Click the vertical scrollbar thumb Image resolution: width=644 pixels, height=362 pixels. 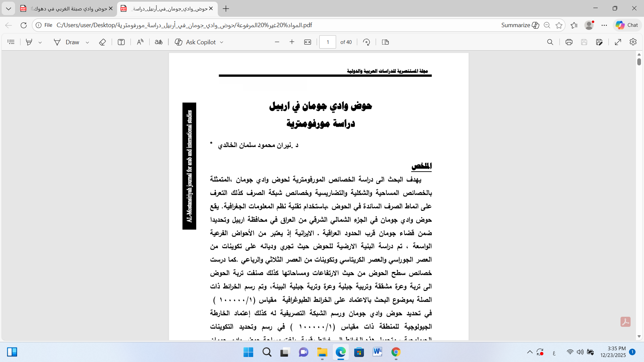[x=639, y=62]
